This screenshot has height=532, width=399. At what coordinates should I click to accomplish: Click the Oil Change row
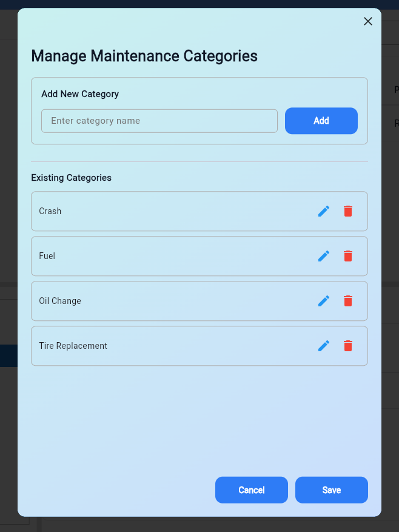pos(170,301)
